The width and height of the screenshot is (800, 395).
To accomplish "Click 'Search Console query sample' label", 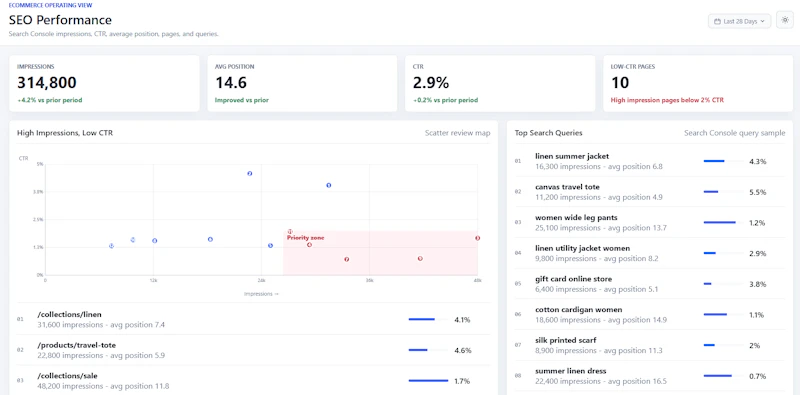I will point(735,133).
